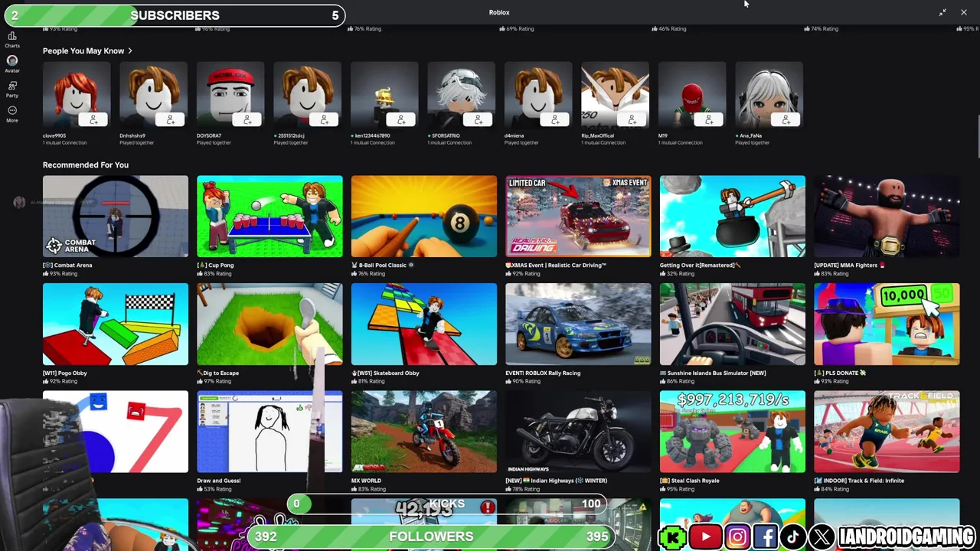
Task: Open ROBLOX Rally Racing thumbnail
Action: [x=578, y=324]
